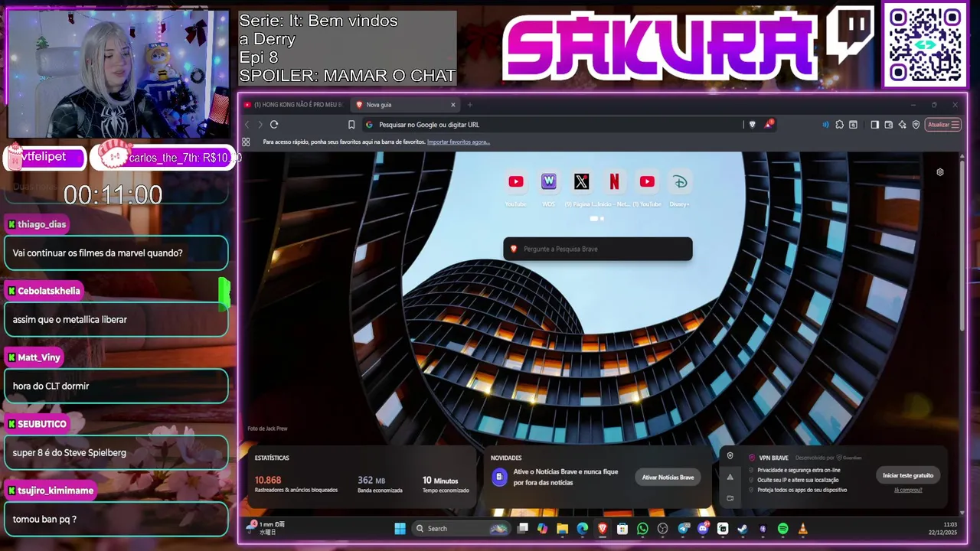
Task: Click the Foto de Jack Prew credit
Action: tap(267, 429)
